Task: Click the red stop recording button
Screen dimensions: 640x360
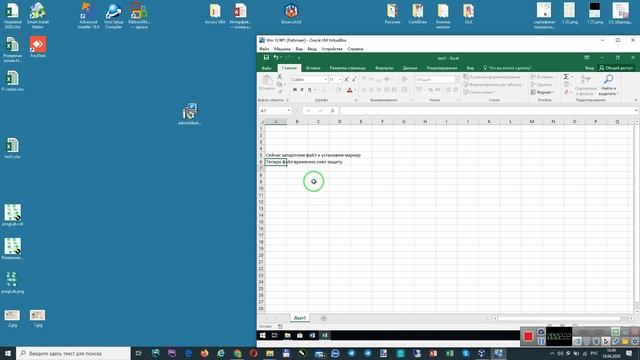Action: (x=528, y=336)
